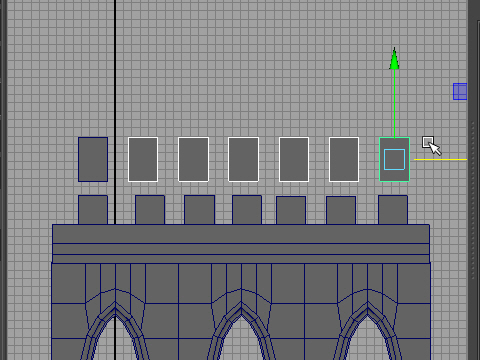Select the dark-blue outlined rectangle in upper row
Image resolution: width=480 pixels, height=360 pixels.
pos(93,159)
